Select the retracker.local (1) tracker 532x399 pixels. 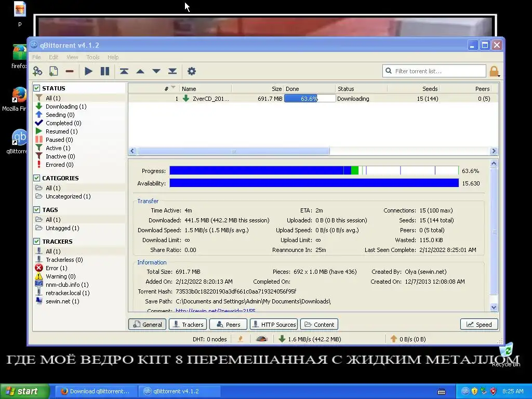point(68,293)
